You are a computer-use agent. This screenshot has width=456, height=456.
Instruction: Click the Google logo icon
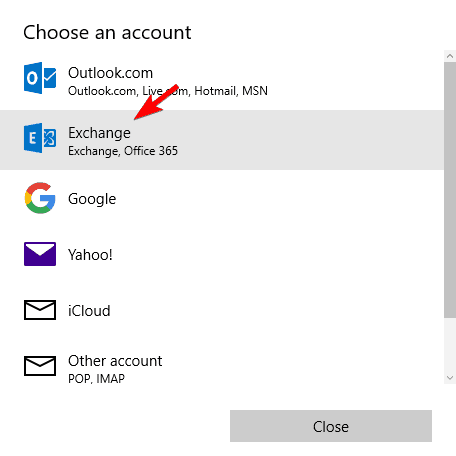point(40,198)
